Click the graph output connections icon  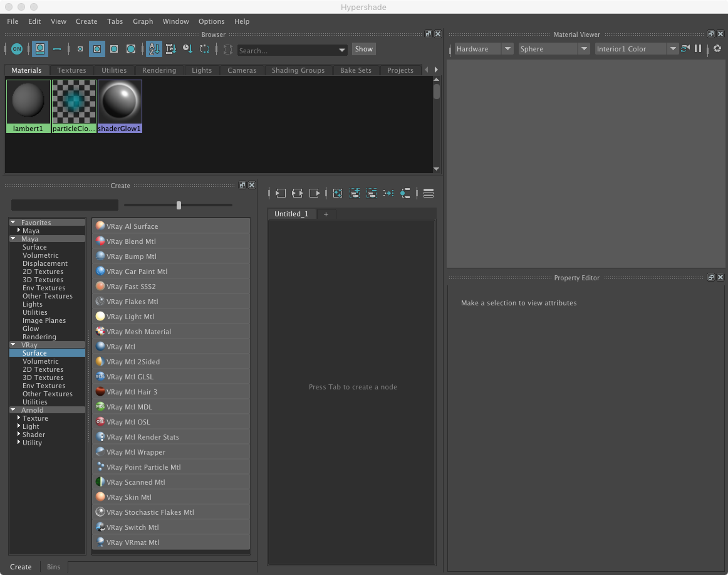pyautogui.click(x=315, y=193)
